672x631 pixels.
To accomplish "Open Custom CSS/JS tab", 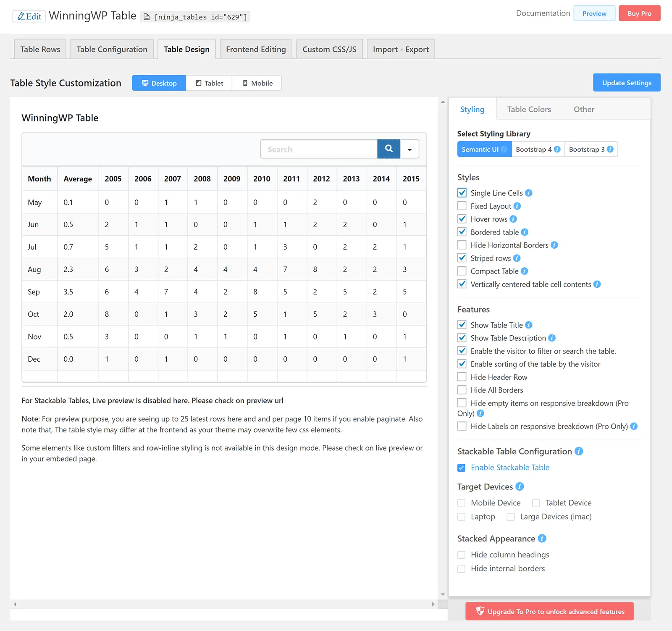I will click(x=329, y=49).
